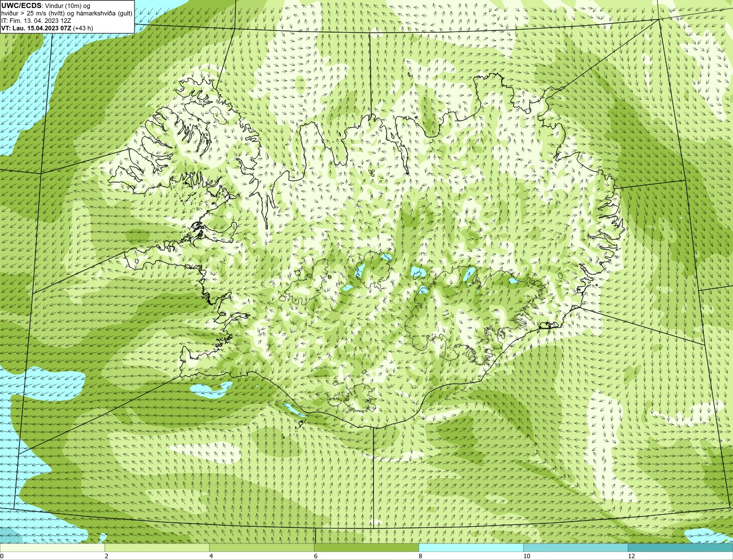Click the "8" label on the color scale

click(420, 556)
